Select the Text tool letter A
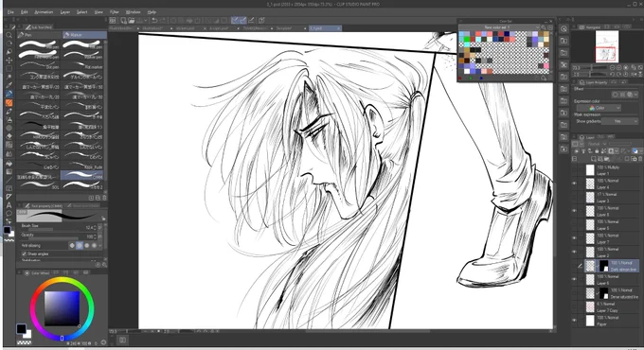This screenshot has width=644, height=350. pyautogui.click(x=9, y=205)
